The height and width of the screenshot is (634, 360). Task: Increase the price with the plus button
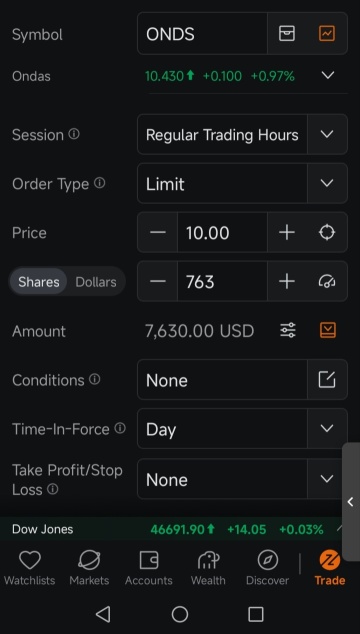click(x=287, y=232)
